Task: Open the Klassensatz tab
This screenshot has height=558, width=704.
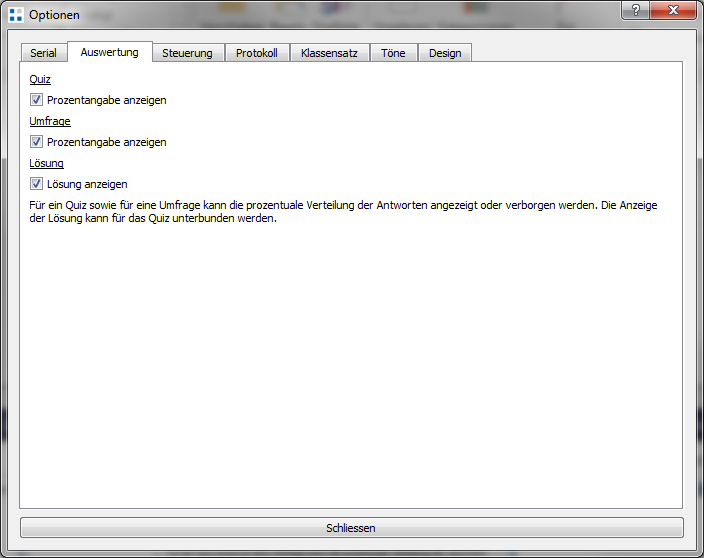Action: coord(329,53)
